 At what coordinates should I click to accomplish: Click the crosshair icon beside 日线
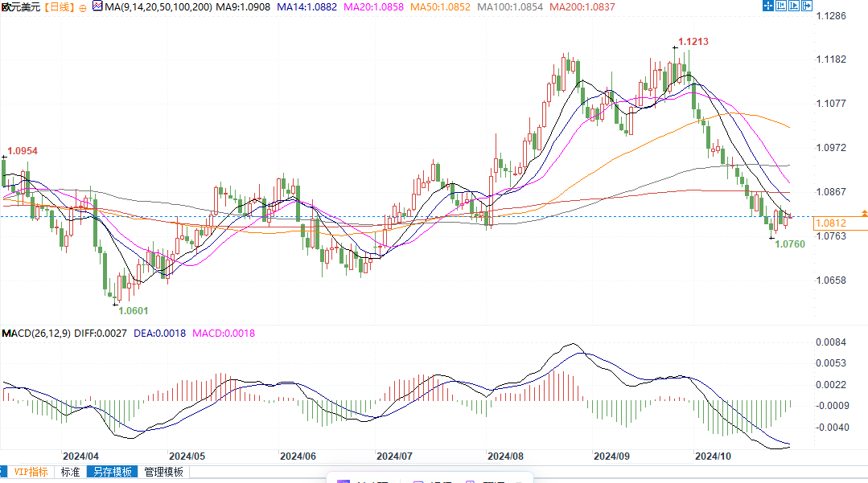tap(84, 7)
